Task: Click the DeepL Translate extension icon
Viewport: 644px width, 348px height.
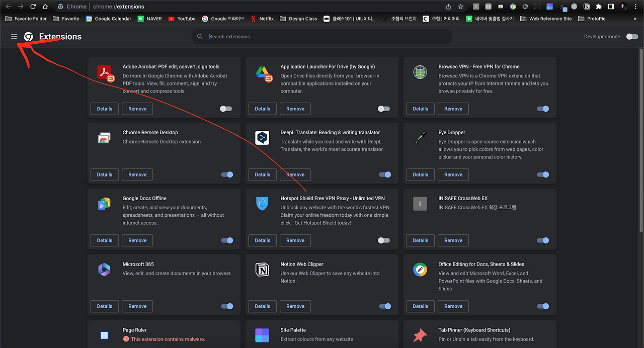Action: coord(262,138)
